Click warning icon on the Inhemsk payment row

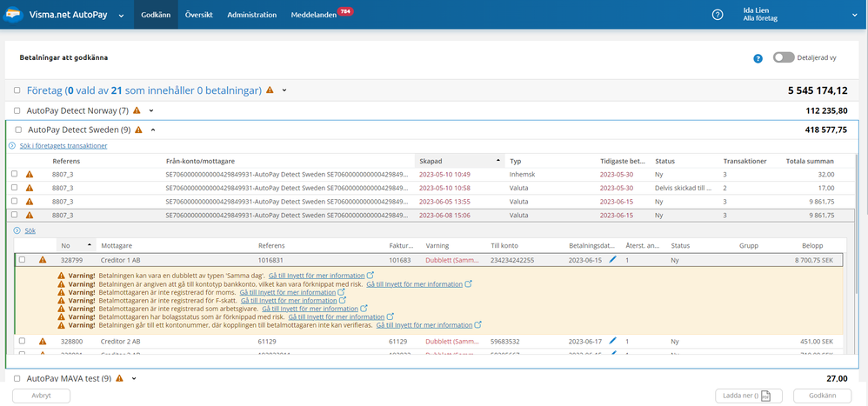[x=30, y=174]
